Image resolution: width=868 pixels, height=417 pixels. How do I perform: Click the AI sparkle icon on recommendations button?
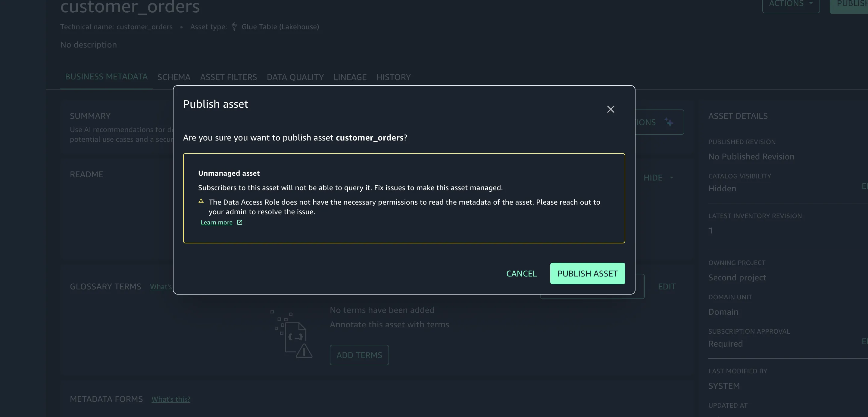[669, 122]
